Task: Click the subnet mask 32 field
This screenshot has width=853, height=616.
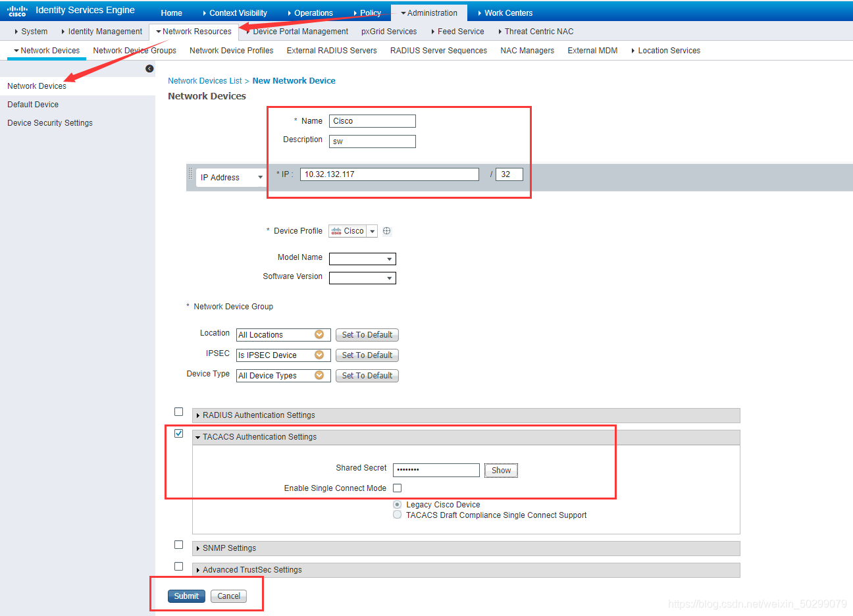Action: click(509, 174)
